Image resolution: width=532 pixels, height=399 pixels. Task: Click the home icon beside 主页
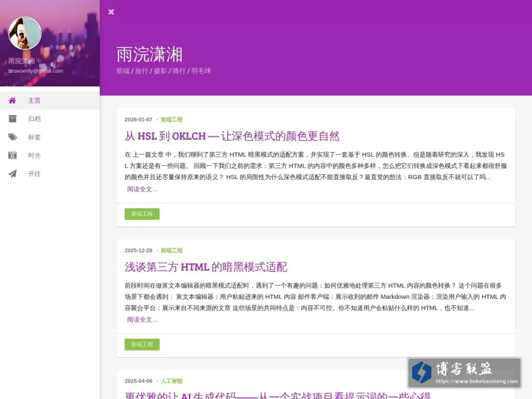[x=12, y=101]
